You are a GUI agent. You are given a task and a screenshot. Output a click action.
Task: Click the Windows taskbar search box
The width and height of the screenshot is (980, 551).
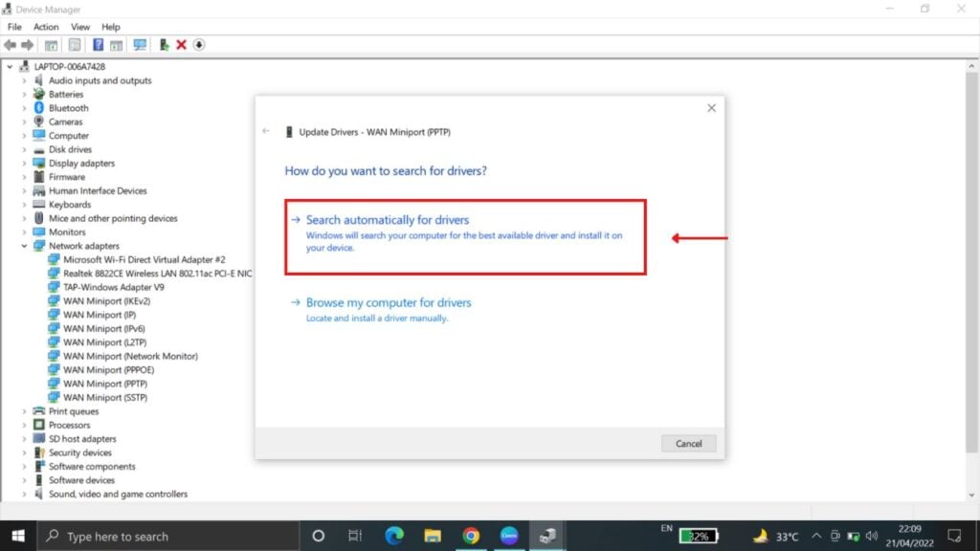pos(168,536)
